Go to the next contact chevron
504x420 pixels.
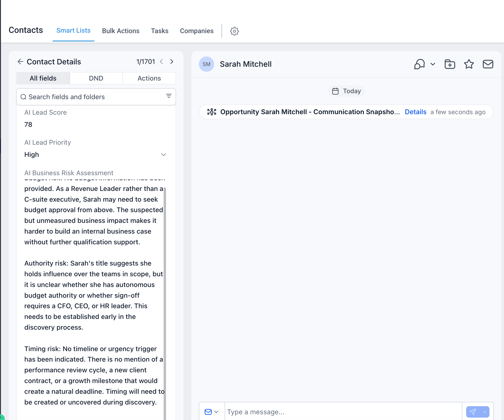[x=171, y=62]
